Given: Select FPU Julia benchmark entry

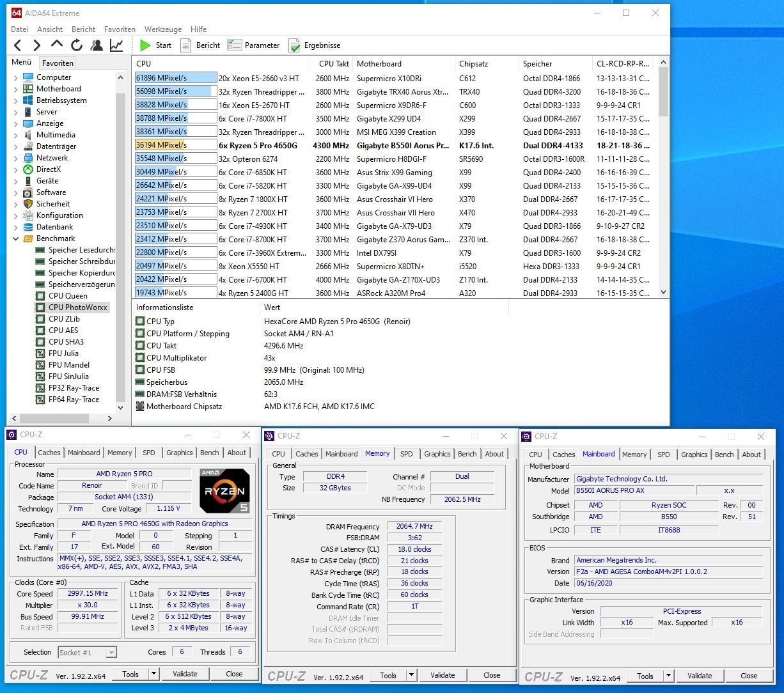Looking at the screenshot, I should click(63, 354).
